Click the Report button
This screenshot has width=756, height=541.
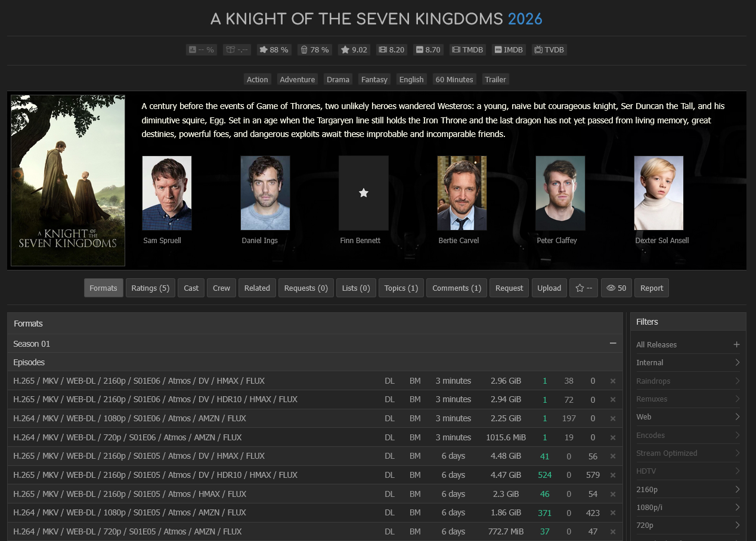(x=652, y=288)
